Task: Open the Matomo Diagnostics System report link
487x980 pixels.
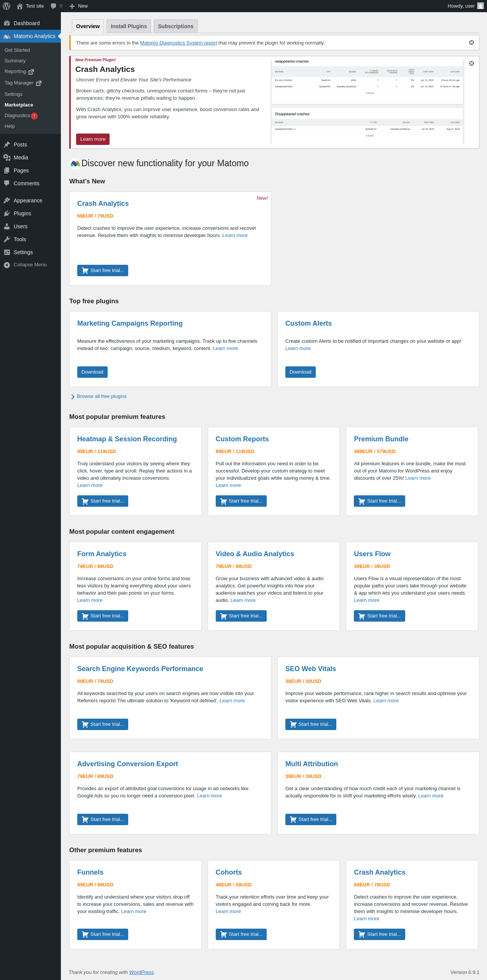Action: tap(178, 43)
